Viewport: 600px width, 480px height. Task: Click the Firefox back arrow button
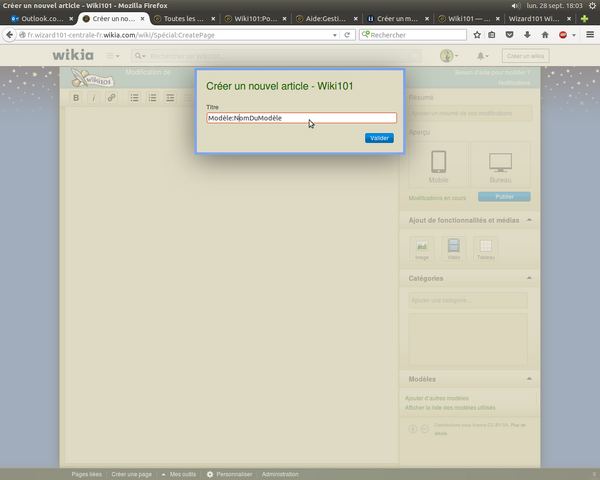(9, 35)
